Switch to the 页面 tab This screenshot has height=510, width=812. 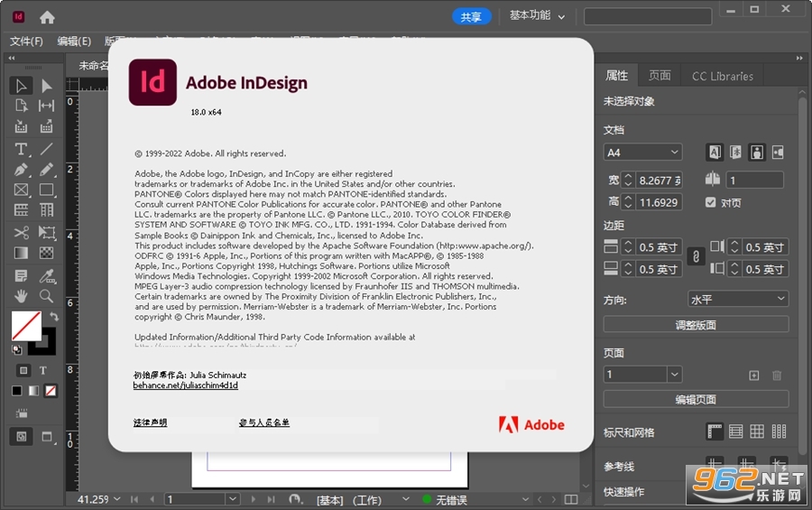pos(660,76)
